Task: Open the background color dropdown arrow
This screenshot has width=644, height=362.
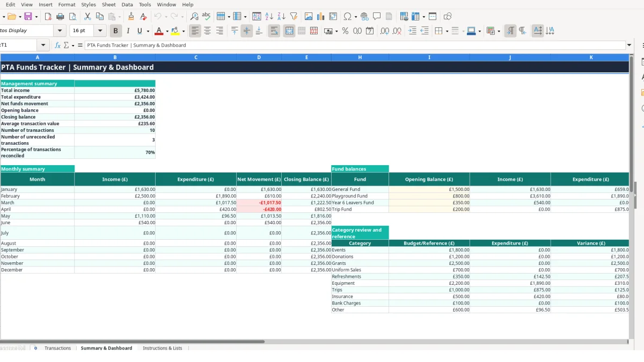Action: [x=184, y=31]
